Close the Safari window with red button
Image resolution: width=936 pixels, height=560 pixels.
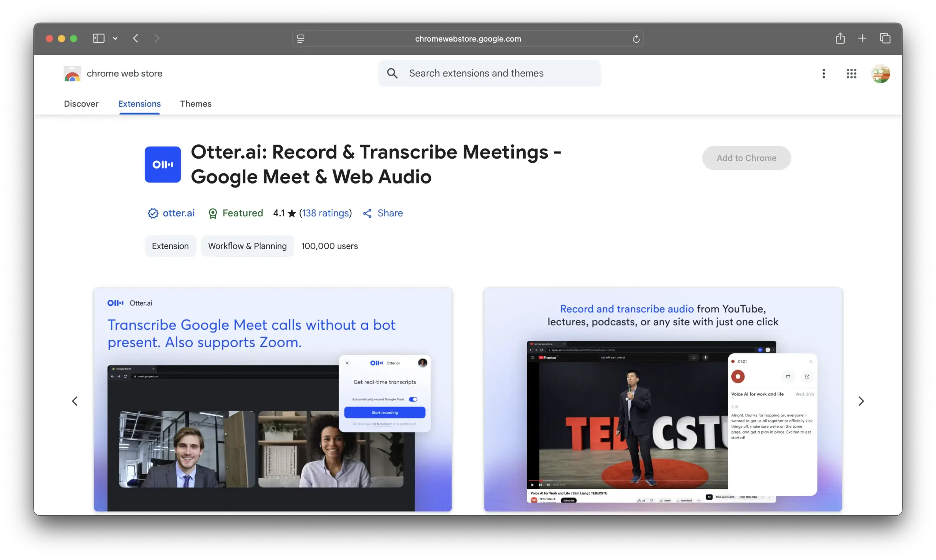(x=49, y=38)
